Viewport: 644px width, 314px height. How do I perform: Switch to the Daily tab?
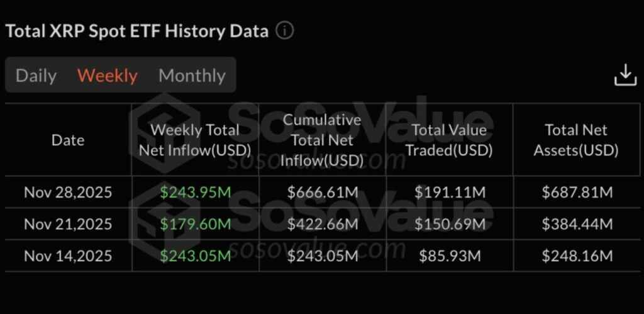(36, 76)
